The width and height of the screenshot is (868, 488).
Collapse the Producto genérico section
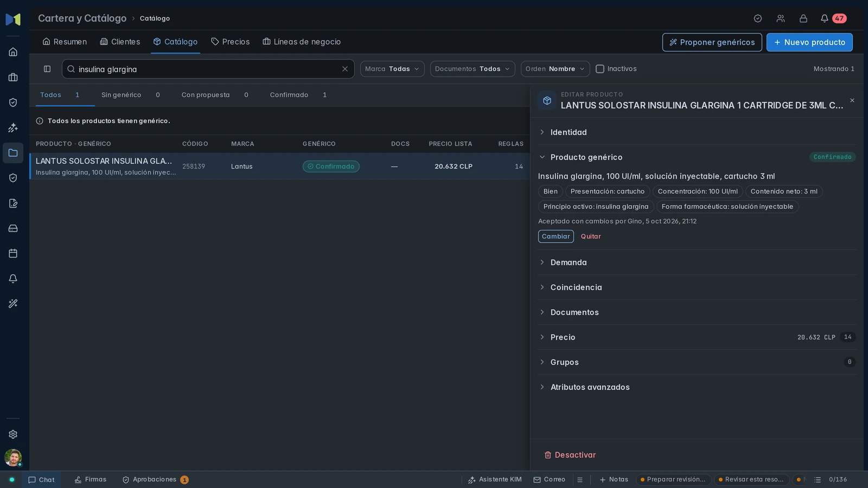pos(697,157)
